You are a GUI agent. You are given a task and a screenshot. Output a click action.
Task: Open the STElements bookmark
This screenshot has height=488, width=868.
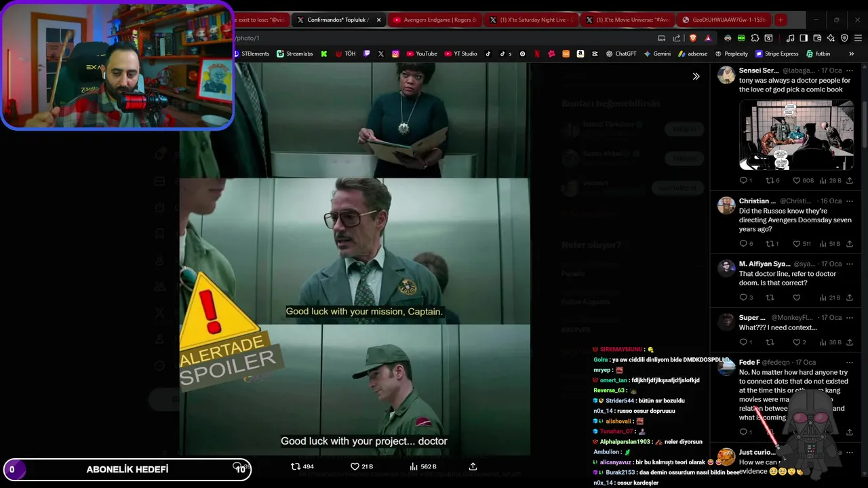click(x=251, y=54)
